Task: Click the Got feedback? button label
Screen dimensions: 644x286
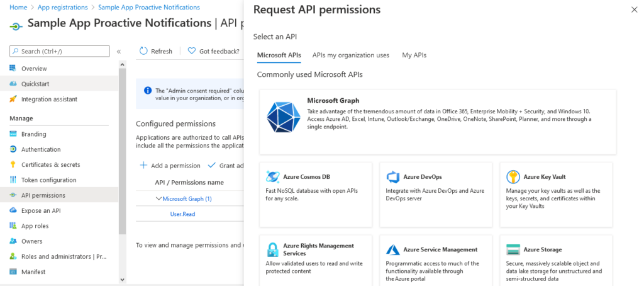Action: 219,52
